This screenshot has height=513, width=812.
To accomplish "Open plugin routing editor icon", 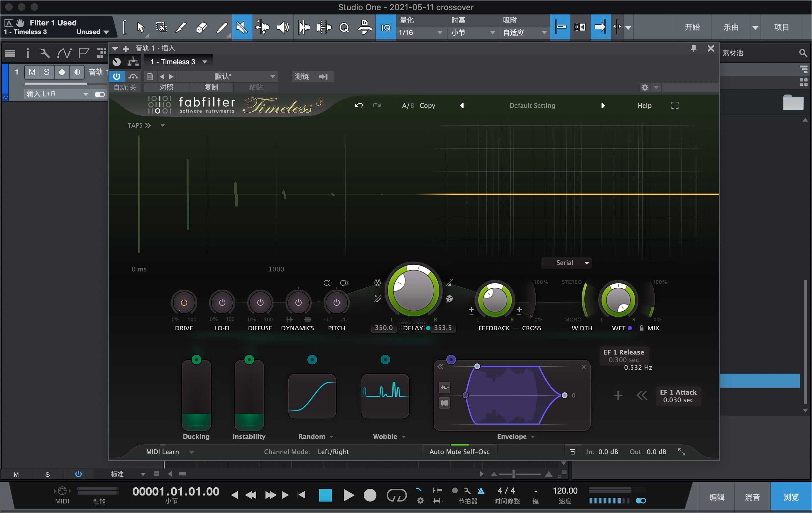I will coord(133,62).
